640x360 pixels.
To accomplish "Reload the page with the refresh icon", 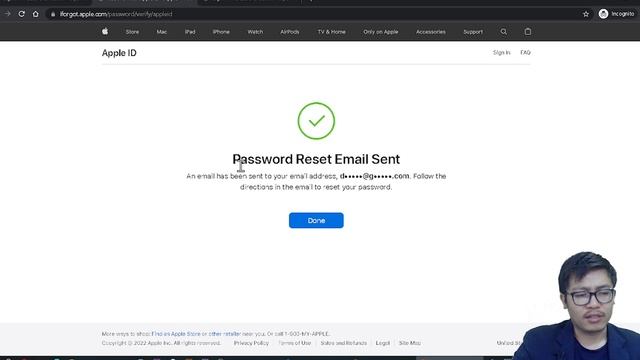I will coord(22,14).
